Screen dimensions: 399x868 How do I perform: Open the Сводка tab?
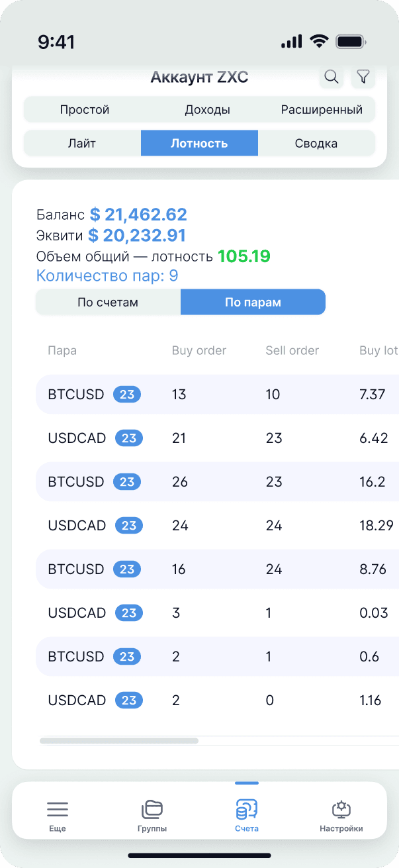pyautogui.click(x=316, y=143)
